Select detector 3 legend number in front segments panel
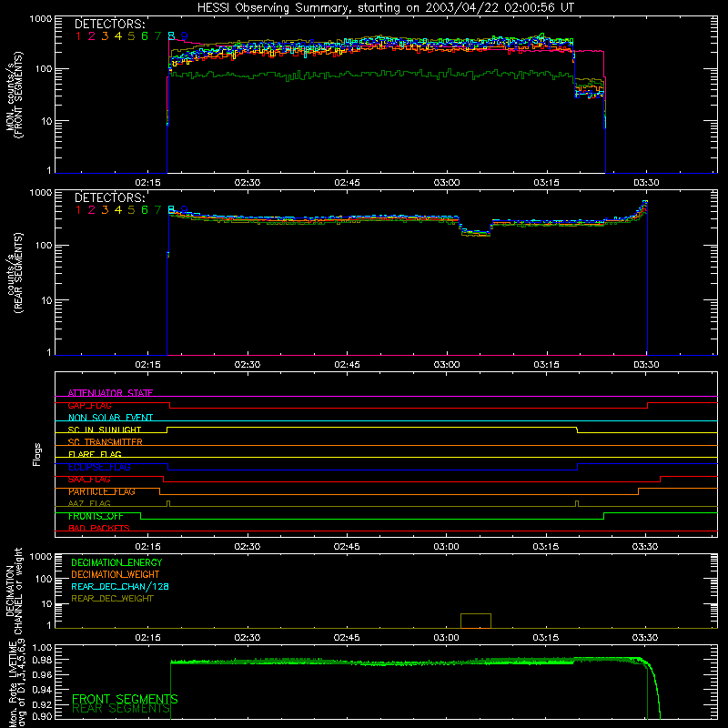This screenshot has width=728, height=728. 105,36
